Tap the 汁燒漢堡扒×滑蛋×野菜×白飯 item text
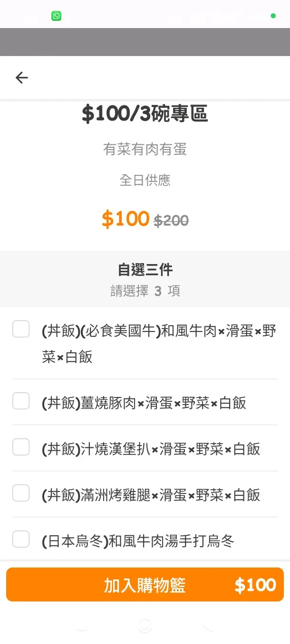The height and width of the screenshot is (644, 290). coord(151,449)
